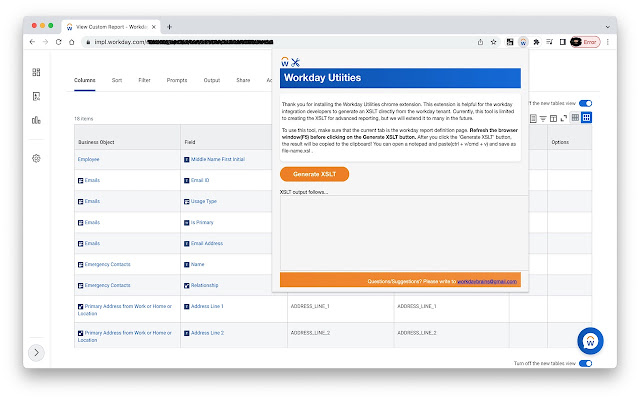Click the Field column header
Viewport: 640px width, 400px height.
(190, 142)
